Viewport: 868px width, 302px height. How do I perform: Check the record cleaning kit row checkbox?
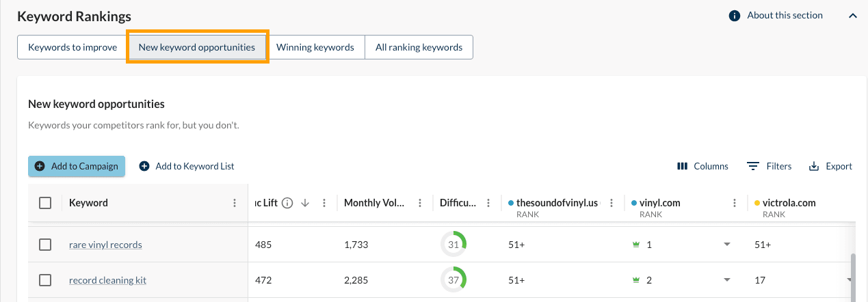[45, 280]
